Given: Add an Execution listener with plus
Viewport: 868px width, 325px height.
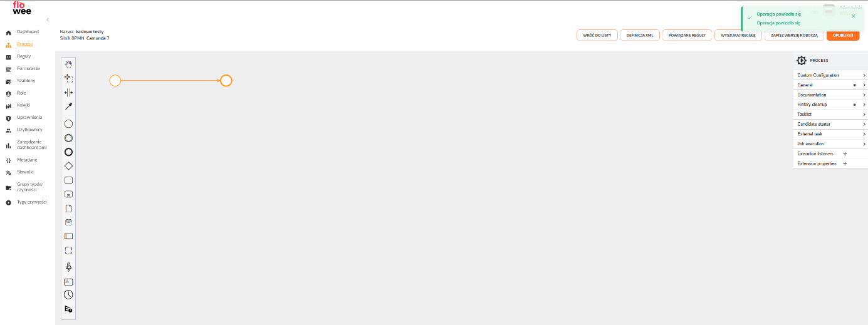Looking at the screenshot, I should pyautogui.click(x=845, y=153).
